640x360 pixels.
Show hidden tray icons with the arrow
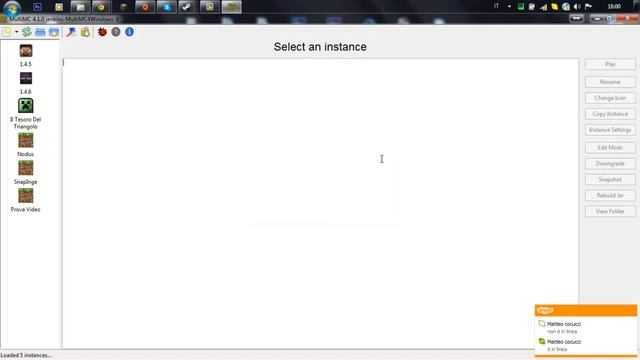click(x=509, y=7)
